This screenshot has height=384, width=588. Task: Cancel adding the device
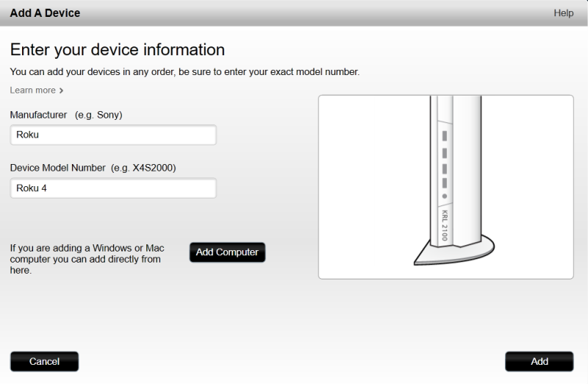tap(44, 361)
